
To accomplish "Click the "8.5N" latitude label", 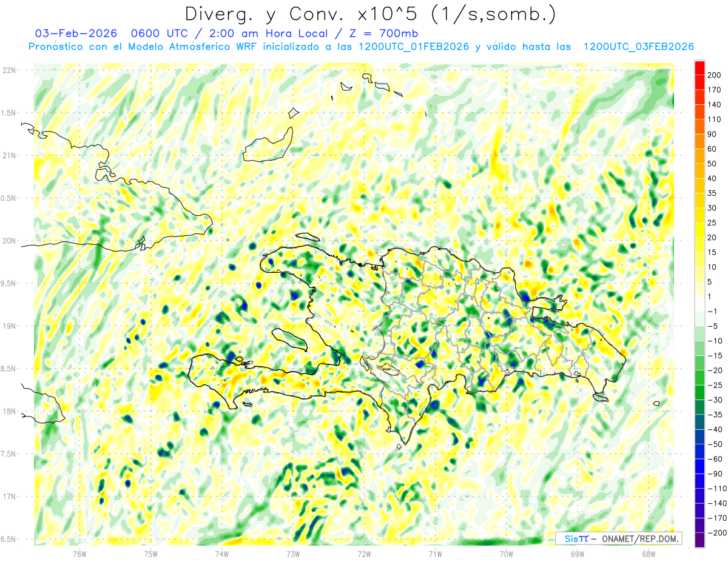I will coord(9,369).
